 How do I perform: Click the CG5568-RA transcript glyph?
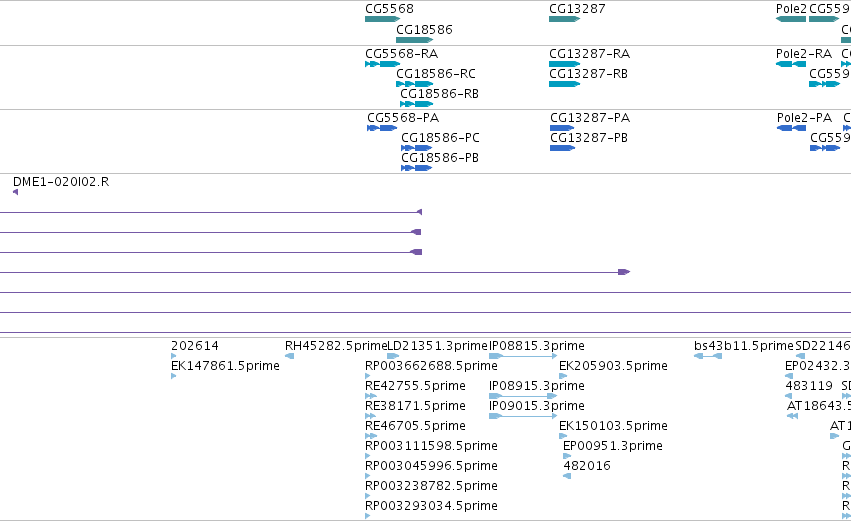point(383,64)
